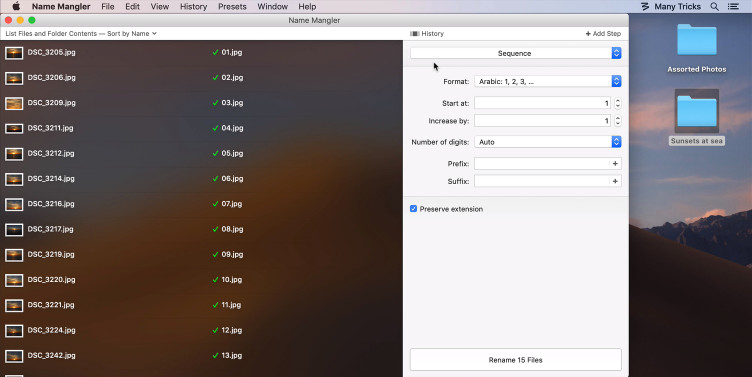Open the File menu
The image size is (752, 377).
107,6
